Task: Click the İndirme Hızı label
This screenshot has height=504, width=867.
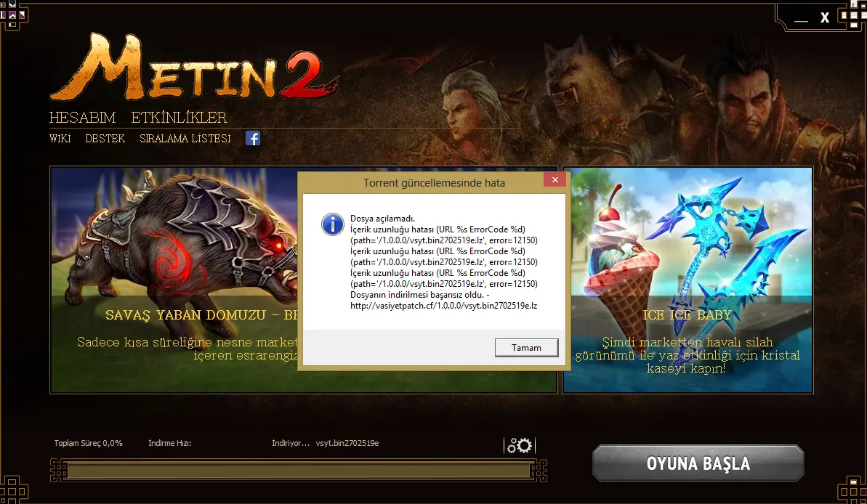Action: click(x=170, y=443)
